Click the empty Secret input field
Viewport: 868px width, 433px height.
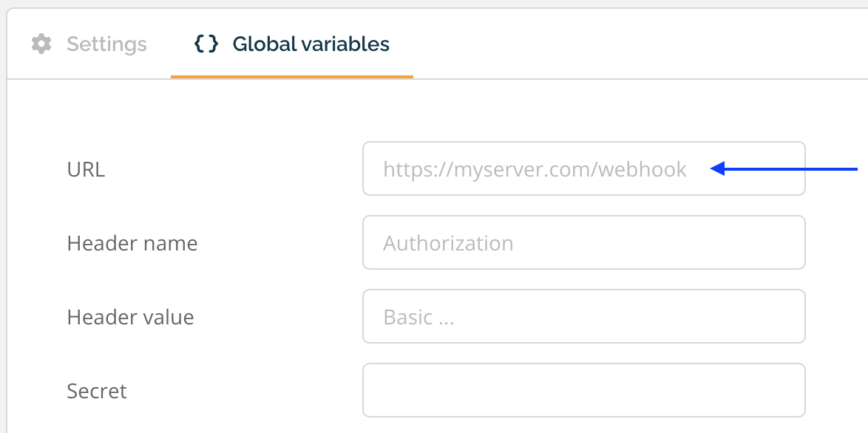coord(583,390)
